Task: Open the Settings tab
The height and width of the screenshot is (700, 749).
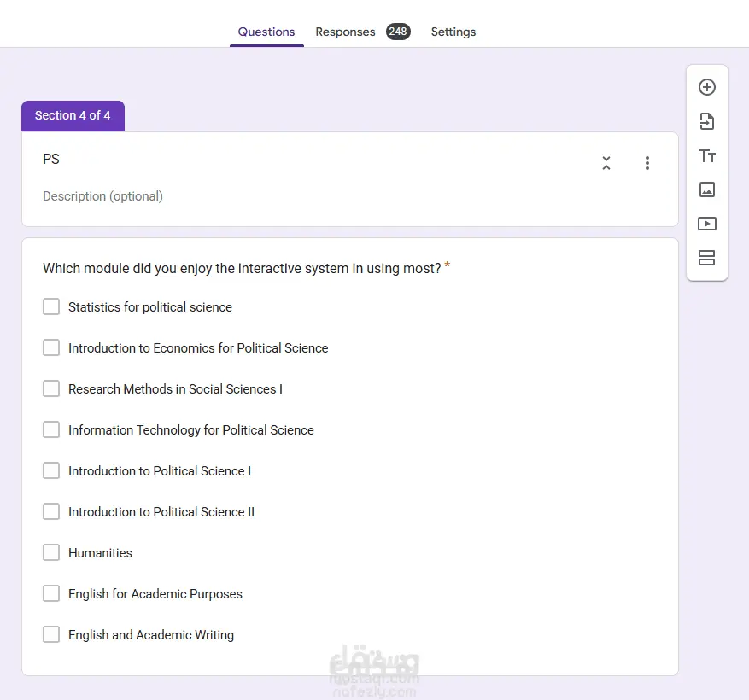Action: [453, 32]
